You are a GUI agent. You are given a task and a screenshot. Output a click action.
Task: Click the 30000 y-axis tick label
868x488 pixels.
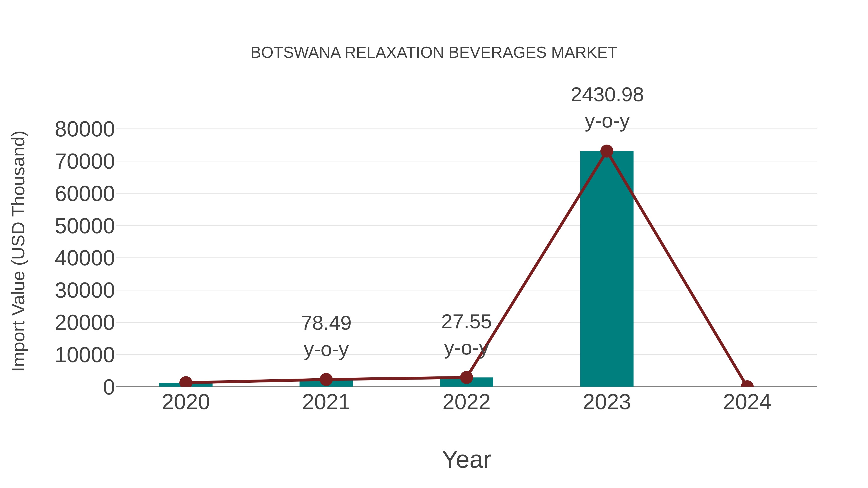click(85, 291)
